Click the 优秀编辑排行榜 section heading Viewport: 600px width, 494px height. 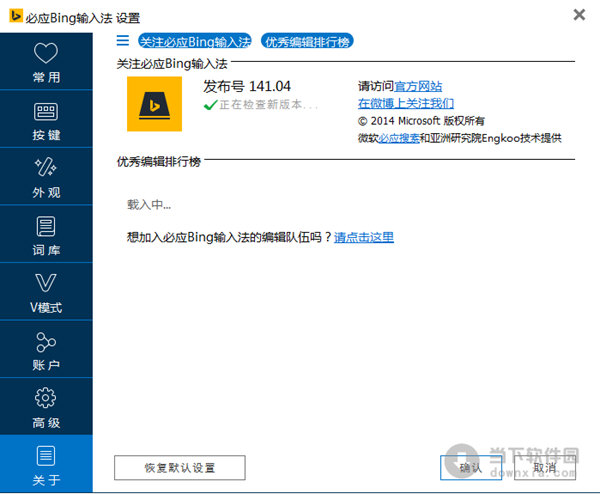pos(159,161)
